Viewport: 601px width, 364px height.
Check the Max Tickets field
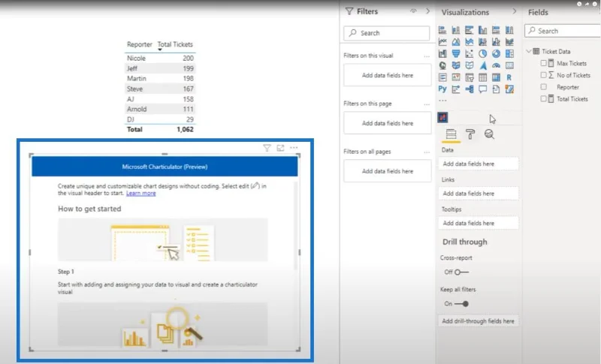pyautogui.click(x=543, y=63)
